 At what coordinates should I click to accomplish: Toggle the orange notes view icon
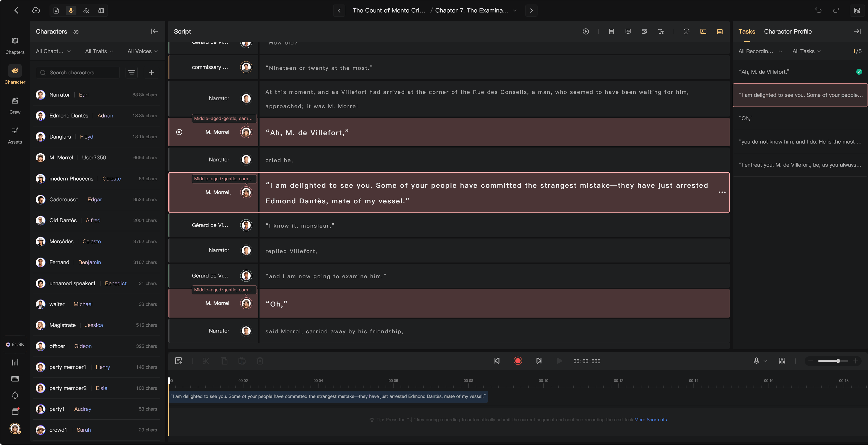pos(720,31)
